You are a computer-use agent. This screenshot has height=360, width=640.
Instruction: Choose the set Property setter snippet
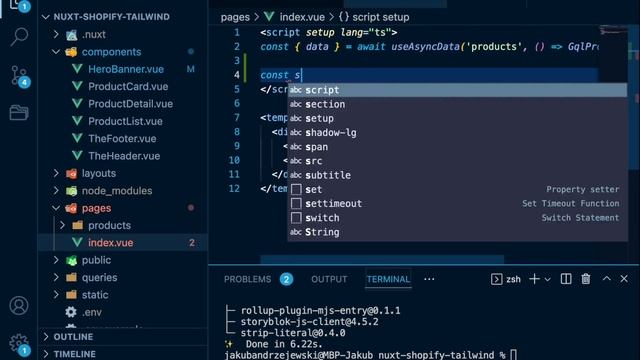(457, 189)
